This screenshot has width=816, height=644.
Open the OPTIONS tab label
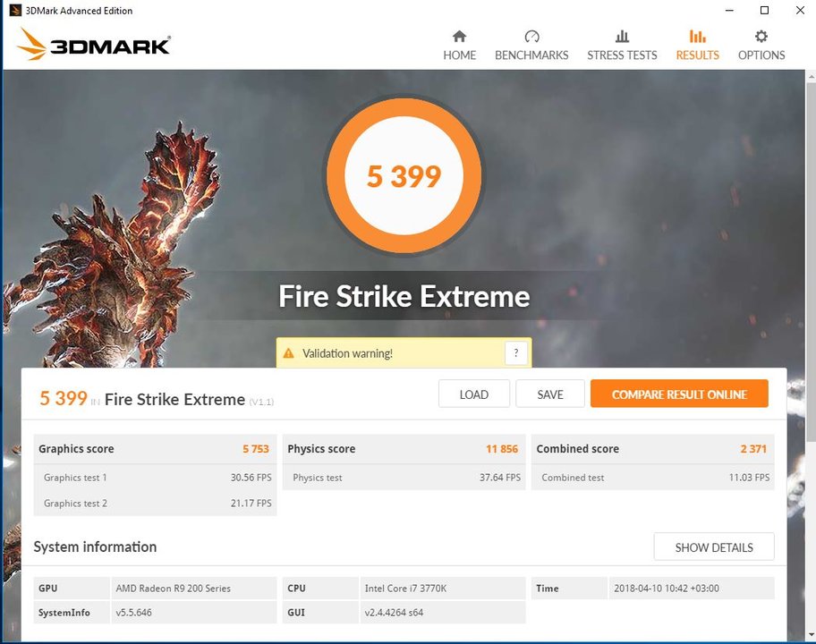pos(761,55)
